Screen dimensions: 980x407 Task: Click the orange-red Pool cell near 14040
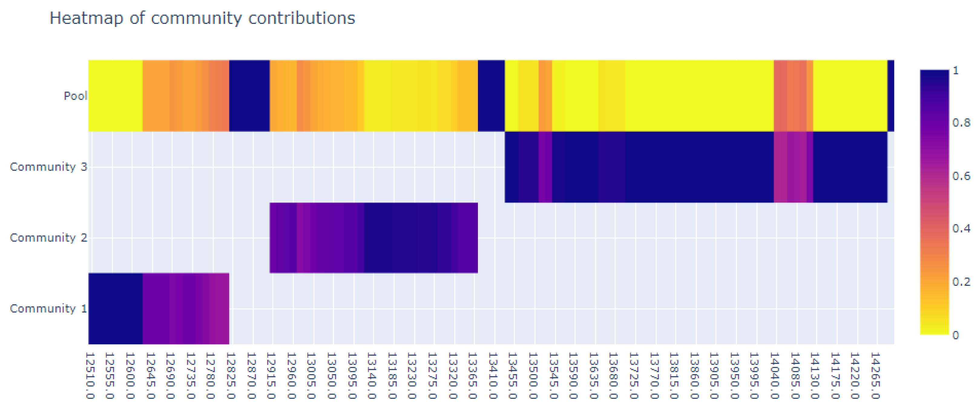(781, 96)
